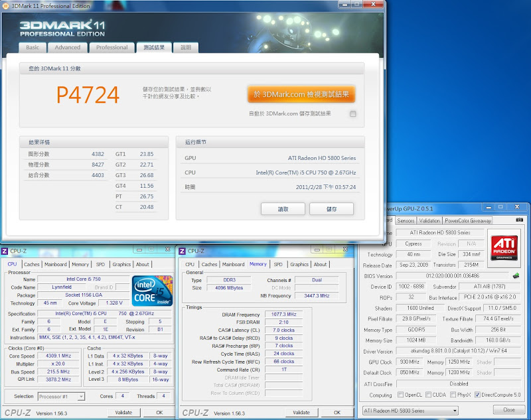The width and height of the screenshot is (531, 420).
Task: Click the NB Frequency 3447.3 MHz field
Action: (x=317, y=295)
